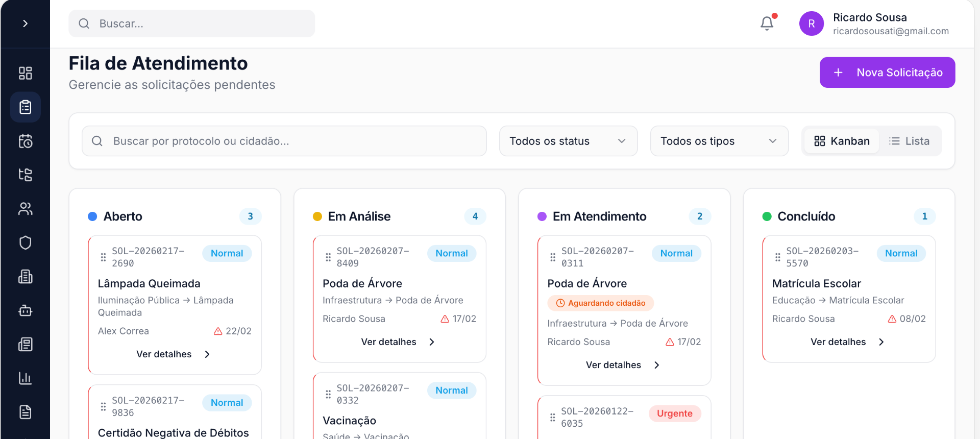Click Urgente badge on card SOL-20260122-6035

(x=675, y=413)
